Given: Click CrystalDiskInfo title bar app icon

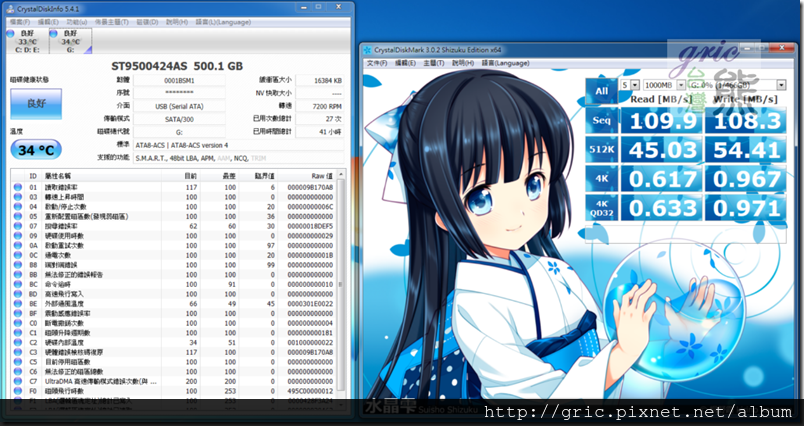Looking at the screenshot, I should pos(10,9).
